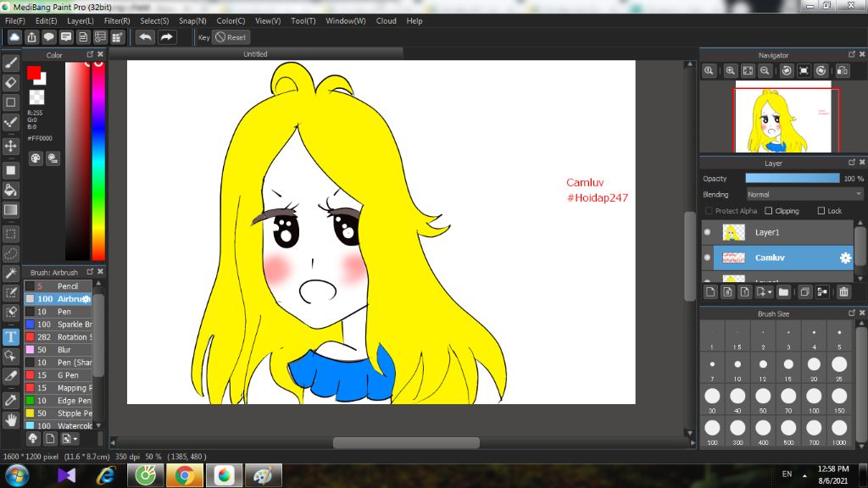Click the share/export icon in toolbar

(31, 37)
